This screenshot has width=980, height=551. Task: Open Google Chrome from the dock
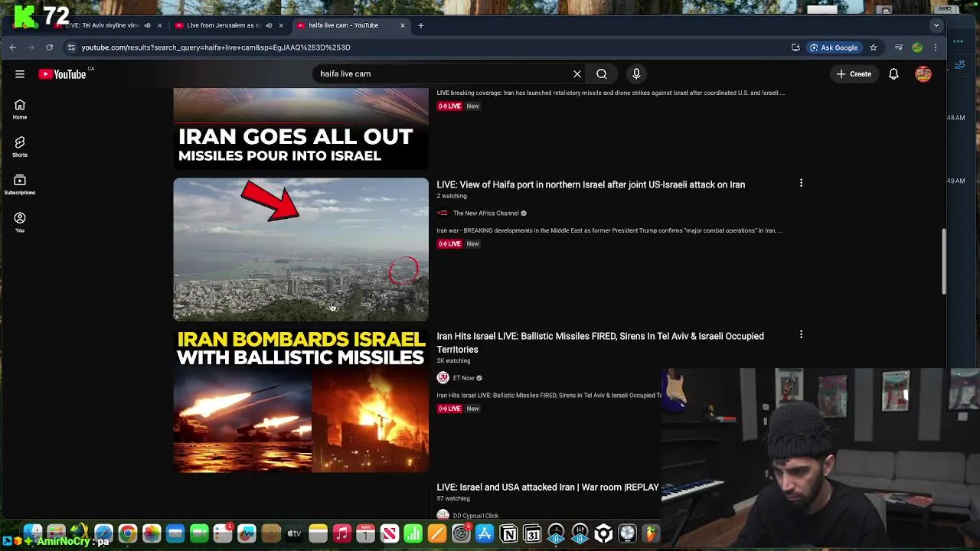[x=128, y=533]
